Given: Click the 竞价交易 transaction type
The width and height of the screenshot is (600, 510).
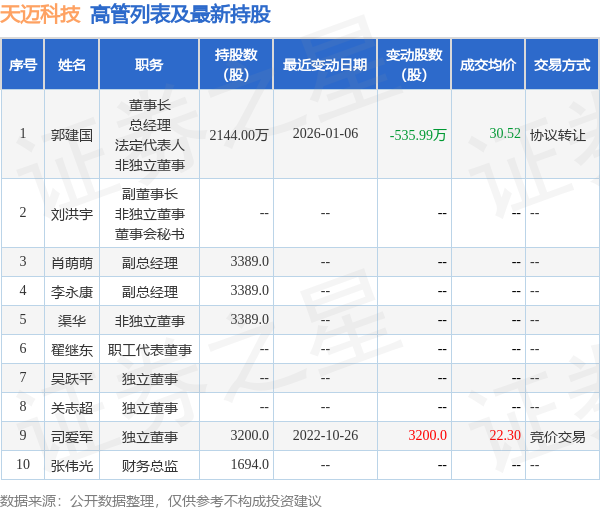Looking at the screenshot, I should [558, 437].
